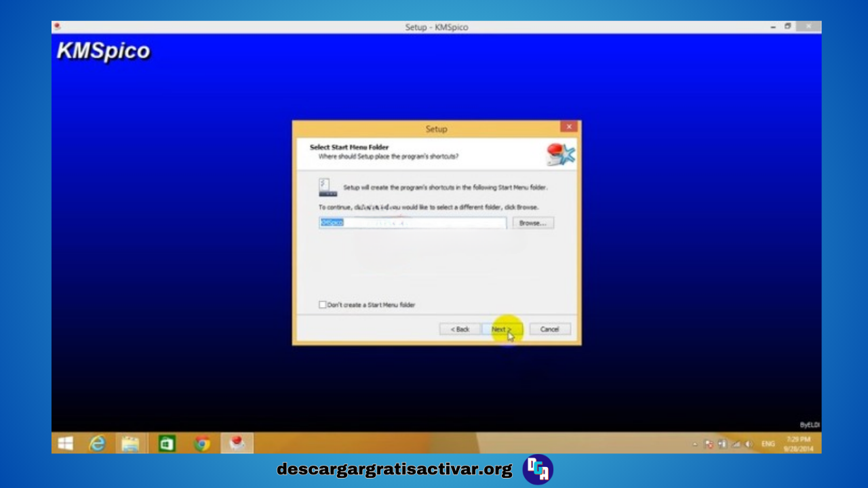Image resolution: width=868 pixels, height=488 pixels.
Task: Open the Windows Start button
Action: click(x=66, y=443)
